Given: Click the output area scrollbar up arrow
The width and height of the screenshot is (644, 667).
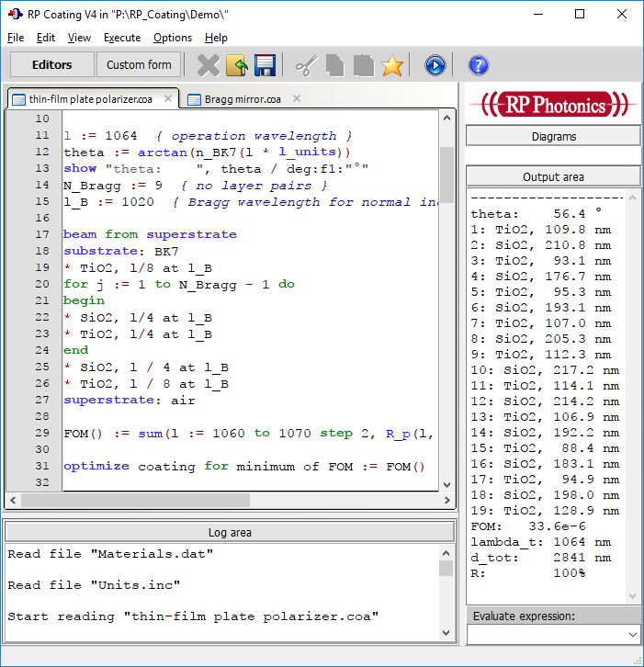Looking at the screenshot, I should tap(632, 198).
